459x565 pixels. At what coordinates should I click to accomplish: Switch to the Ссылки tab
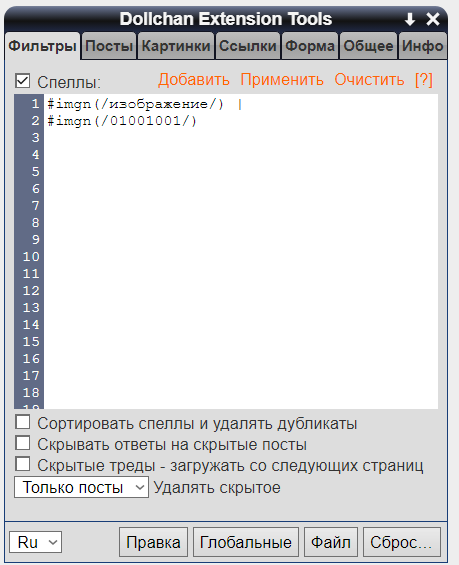coord(248,46)
